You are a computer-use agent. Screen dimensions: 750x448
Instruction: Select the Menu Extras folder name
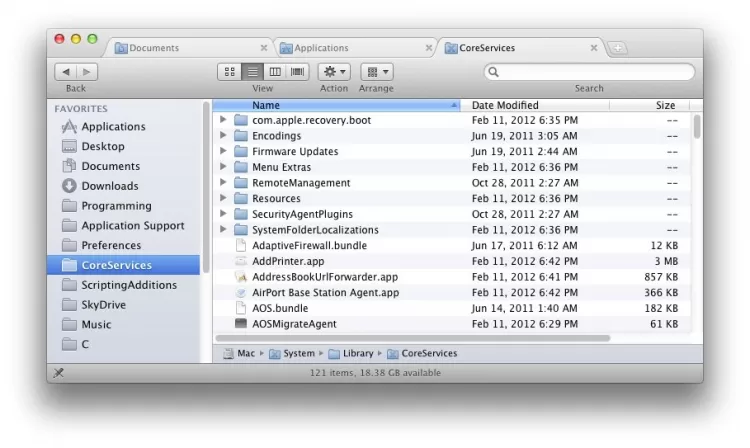point(281,167)
